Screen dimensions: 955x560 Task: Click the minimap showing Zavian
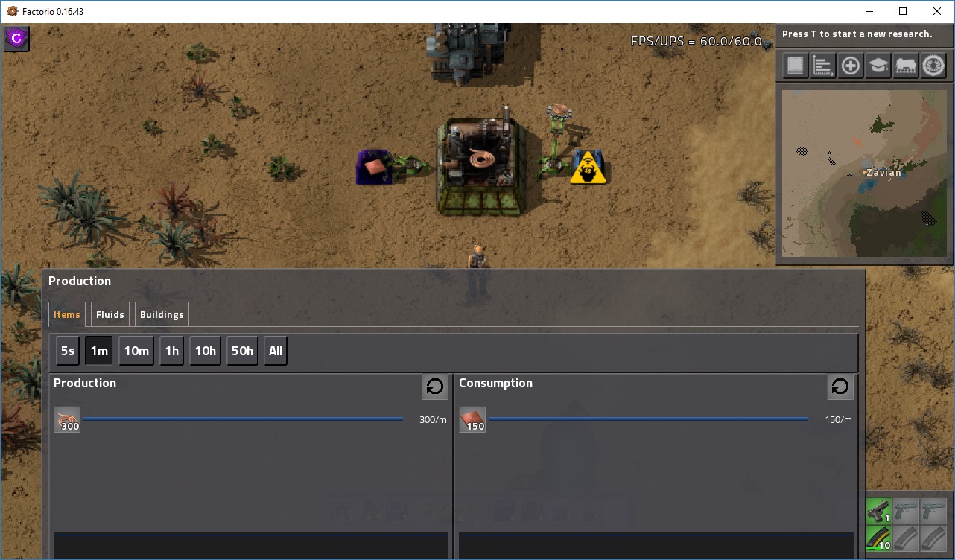click(x=864, y=174)
